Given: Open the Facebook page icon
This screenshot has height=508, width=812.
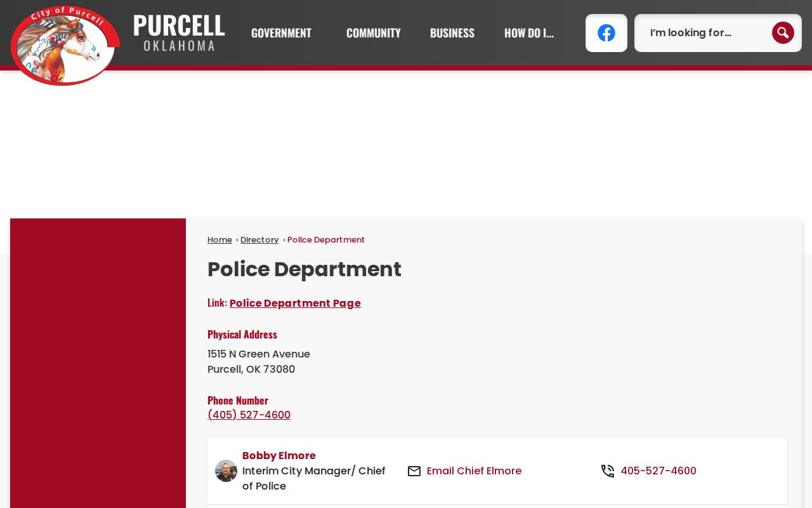Looking at the screenshot, I should [606, 33].
